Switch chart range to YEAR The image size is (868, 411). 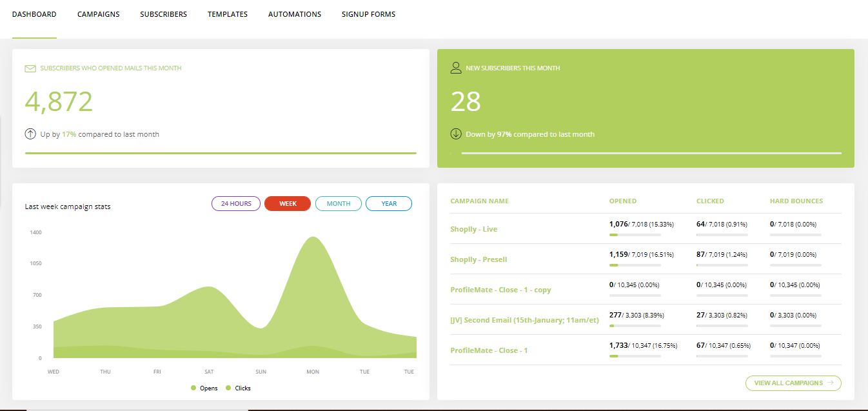pos(389,203)
